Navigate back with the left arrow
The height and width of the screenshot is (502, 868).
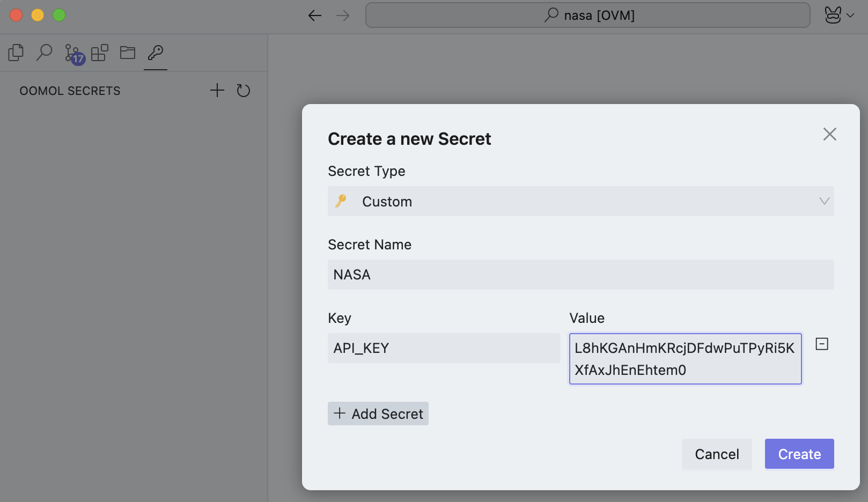point(315,16)
